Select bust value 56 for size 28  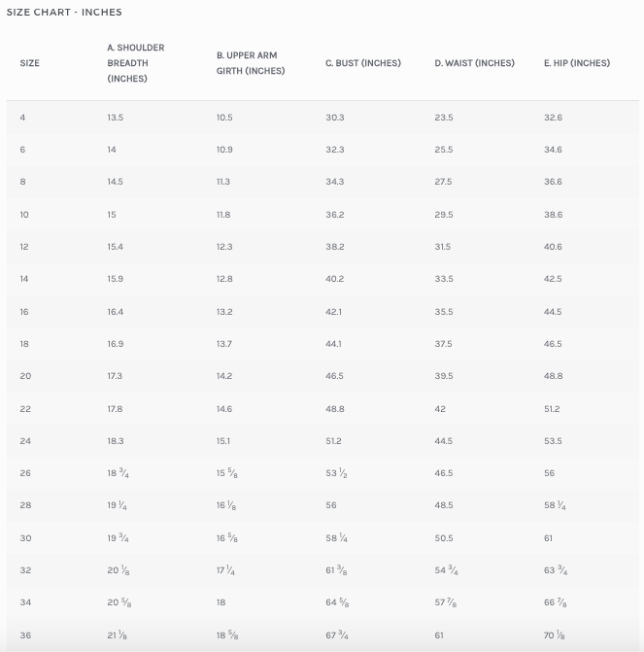click(331, 505)
